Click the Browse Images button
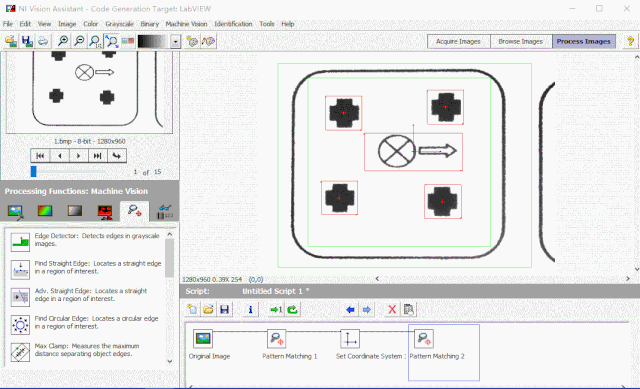 [521, 41]
